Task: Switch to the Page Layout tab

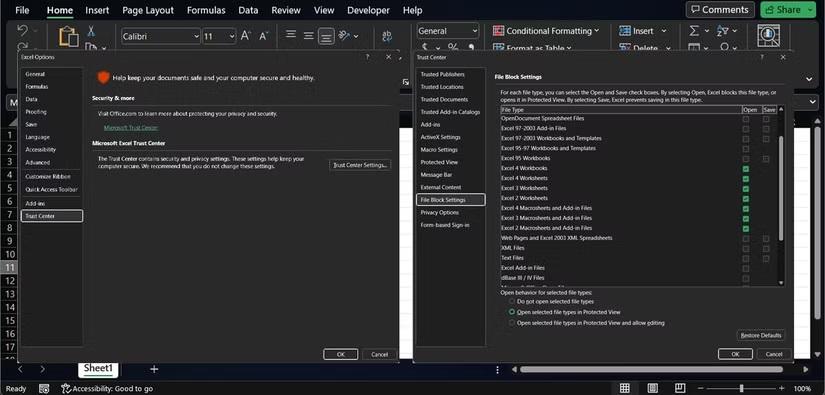Action: pos(148,10)
